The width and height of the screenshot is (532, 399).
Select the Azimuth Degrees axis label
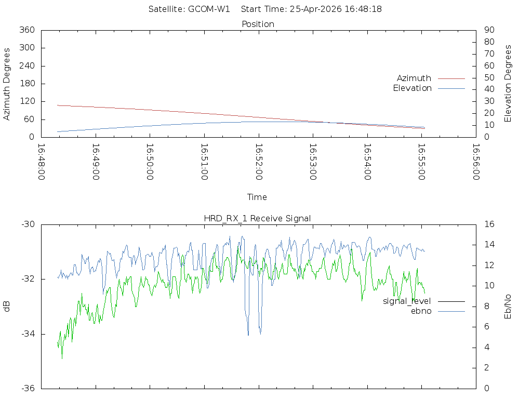point(7,84)
